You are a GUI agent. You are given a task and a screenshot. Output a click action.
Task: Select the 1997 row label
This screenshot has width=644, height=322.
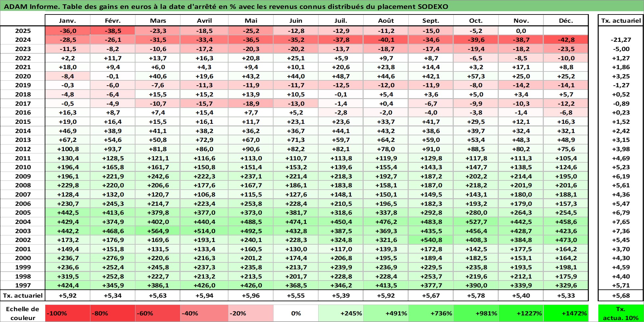coord(23,285)
